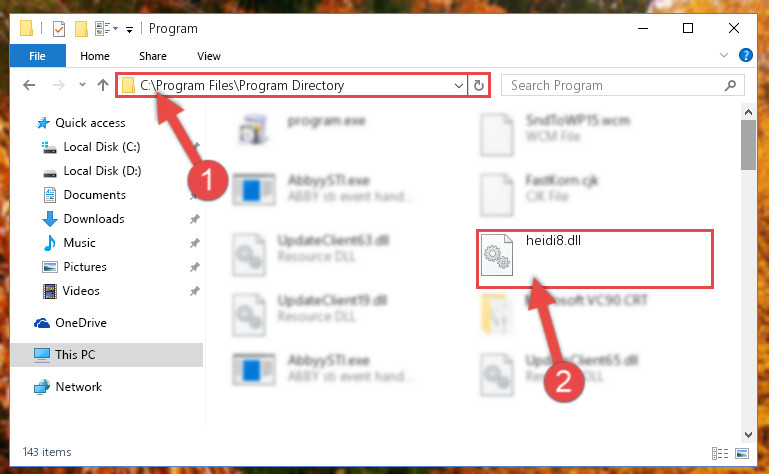Switch to Details view icon in status bar

tap(719, 453)
